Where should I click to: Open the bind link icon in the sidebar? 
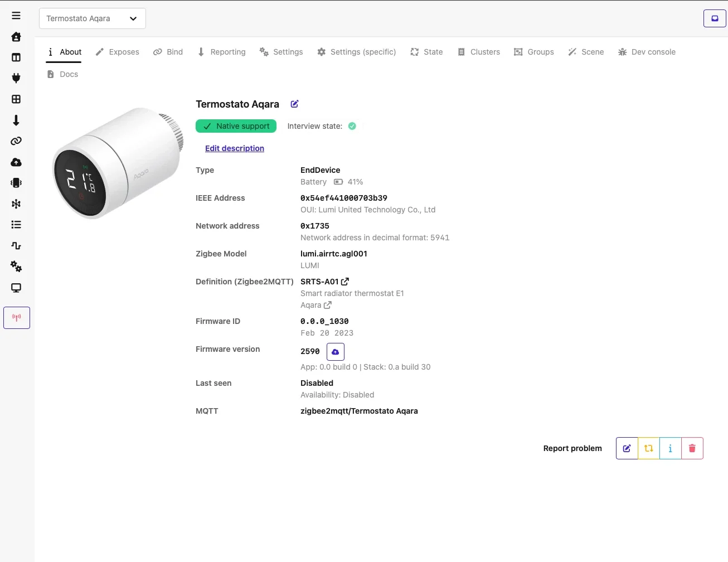[x=16, y=141]
